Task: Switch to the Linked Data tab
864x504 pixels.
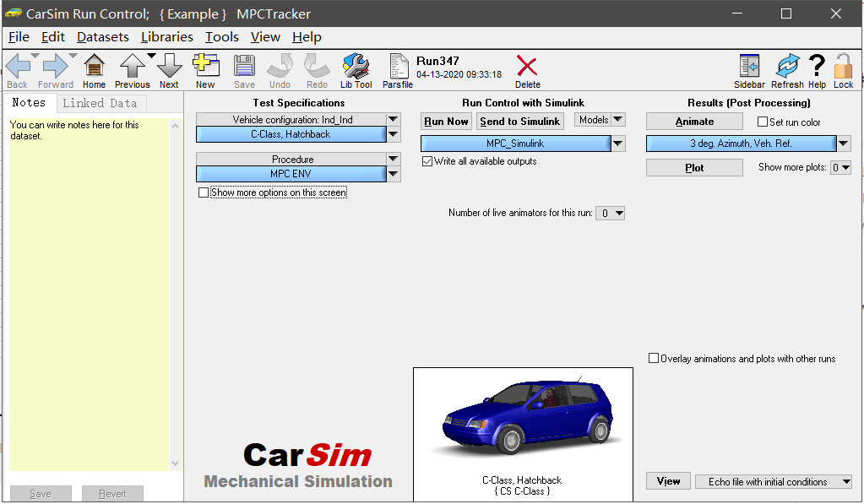Action: pyautogui.click(x=100, y=103)
